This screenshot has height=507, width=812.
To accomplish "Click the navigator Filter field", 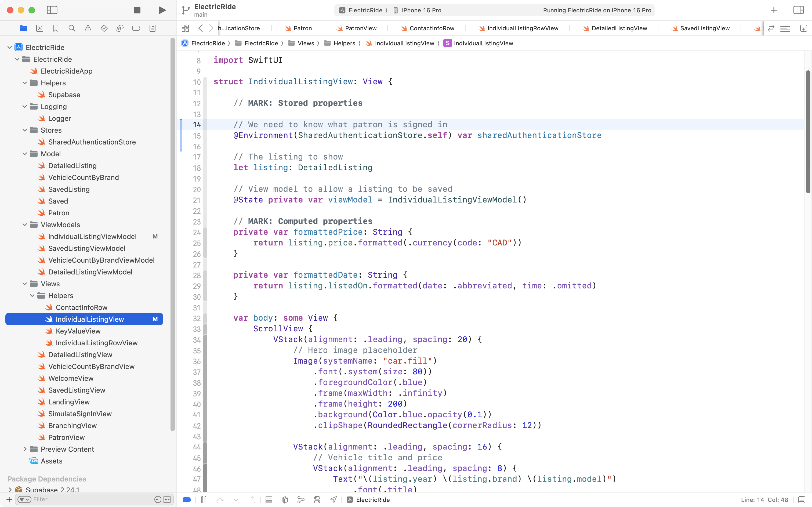I will tap(90, 499).
